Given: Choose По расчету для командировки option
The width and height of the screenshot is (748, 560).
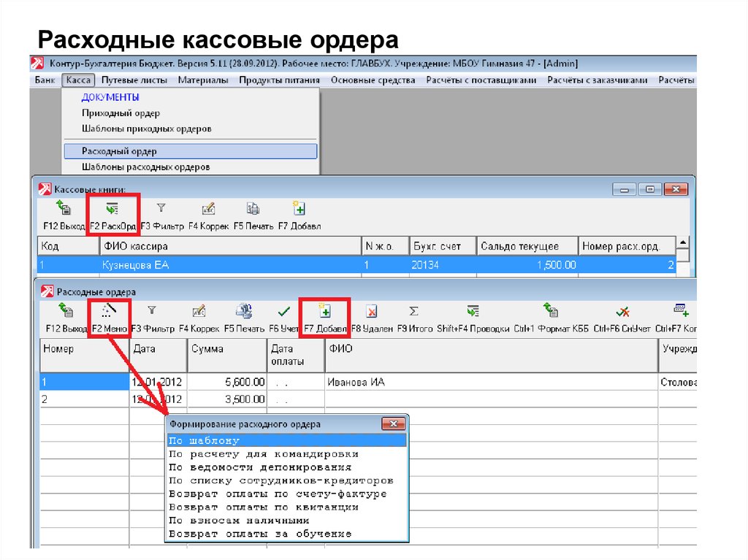Looking at the screenshot, I should coord(263,454).
